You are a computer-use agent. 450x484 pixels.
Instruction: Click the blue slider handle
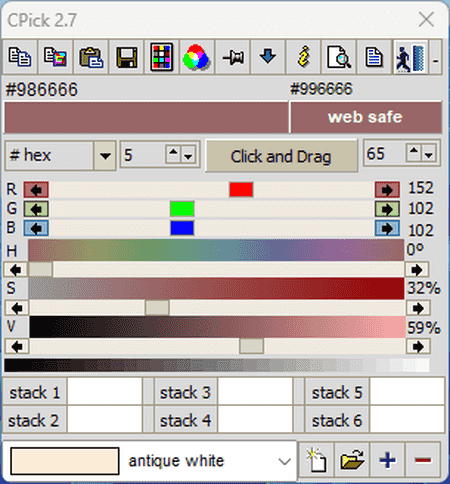pos(182,228)
